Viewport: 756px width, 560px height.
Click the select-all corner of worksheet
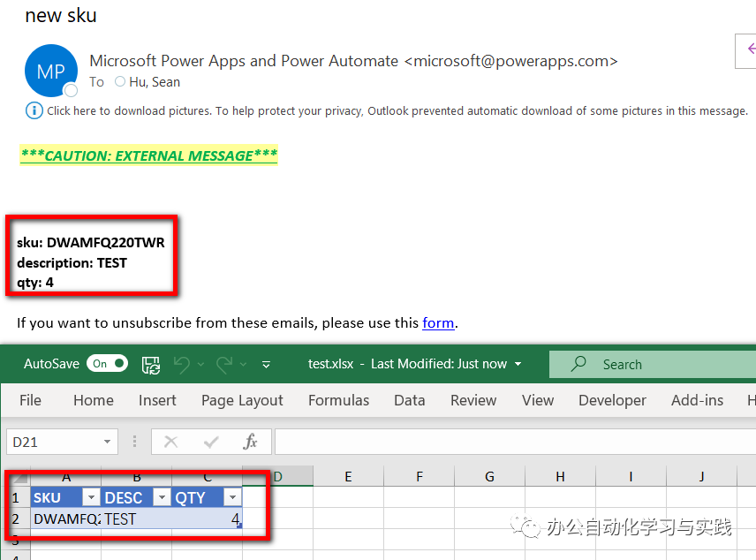(x=19, y=477)
